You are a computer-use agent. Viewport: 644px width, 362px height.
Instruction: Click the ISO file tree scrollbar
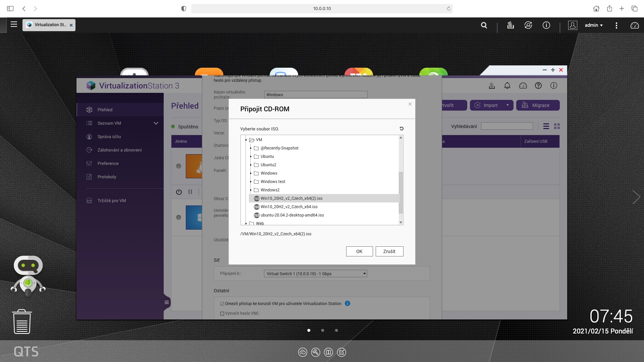[400, 192]
